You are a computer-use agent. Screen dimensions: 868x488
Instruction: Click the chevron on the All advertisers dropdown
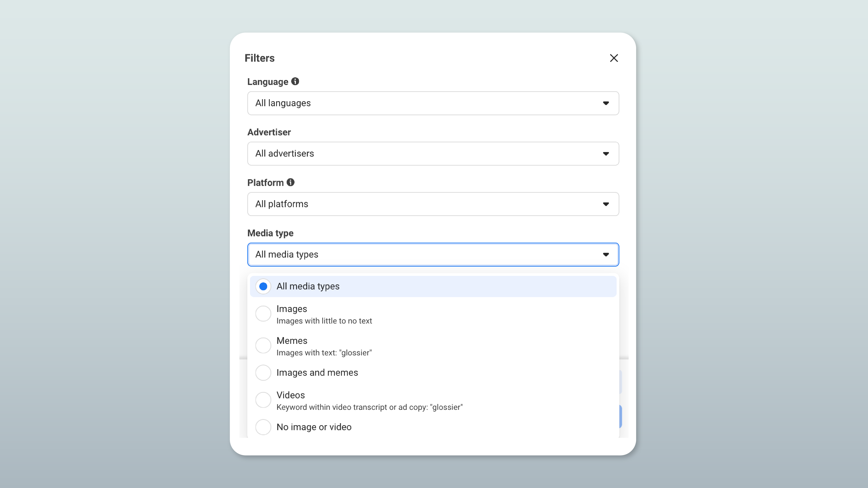606,154
